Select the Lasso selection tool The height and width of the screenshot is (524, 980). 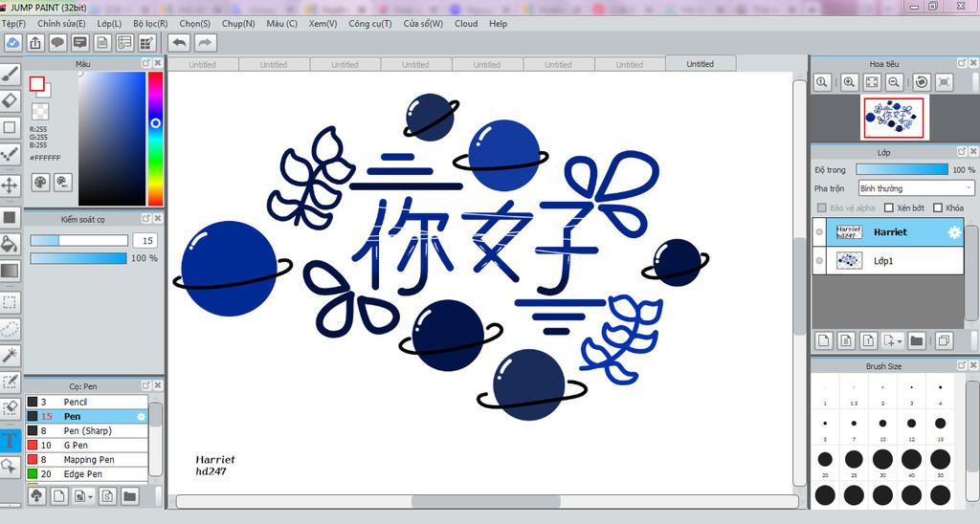[10, 329]
